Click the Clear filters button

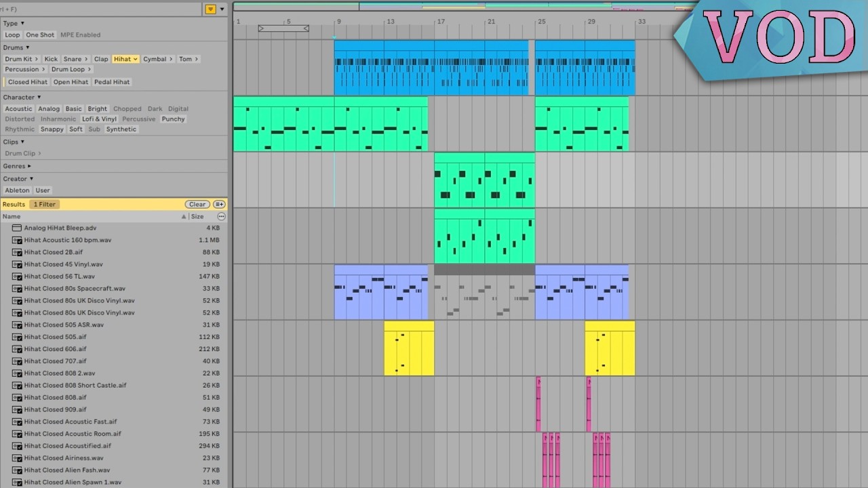coord(197,204)
